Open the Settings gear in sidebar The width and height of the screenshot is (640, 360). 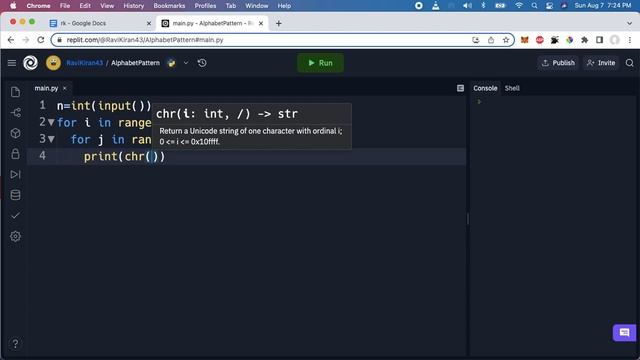[16, 236]
